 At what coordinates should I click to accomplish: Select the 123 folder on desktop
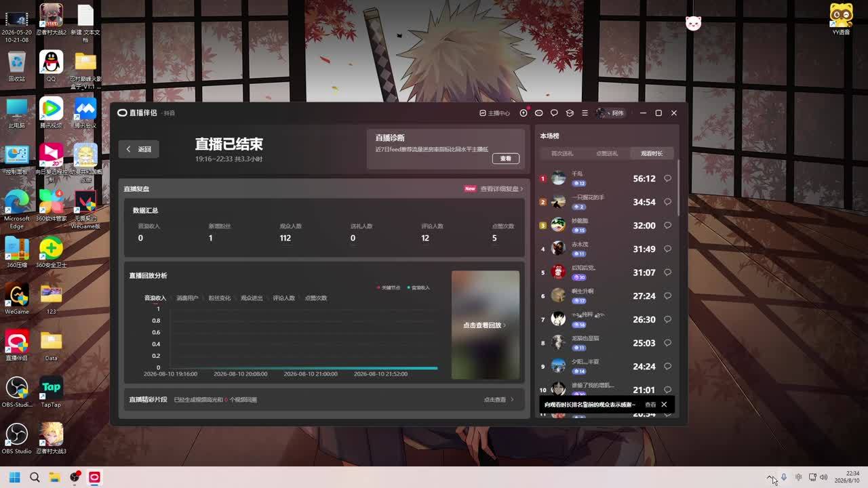click(51, 299)
